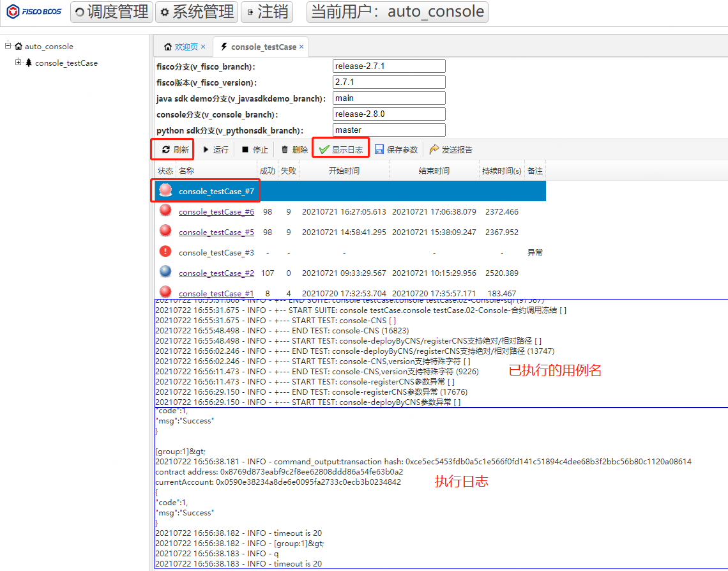
Task: Click the START TEST: console-CNS log line
Action: [276, 321]
